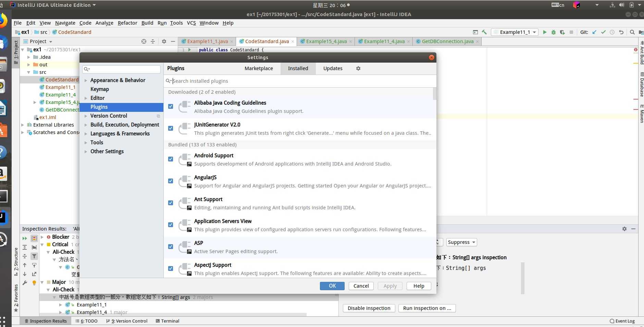Image resolution: width=644 pixels, height=327 pixels.
Task: Toggle the ASP plugin checkbox
Action: tap(171, 247)
